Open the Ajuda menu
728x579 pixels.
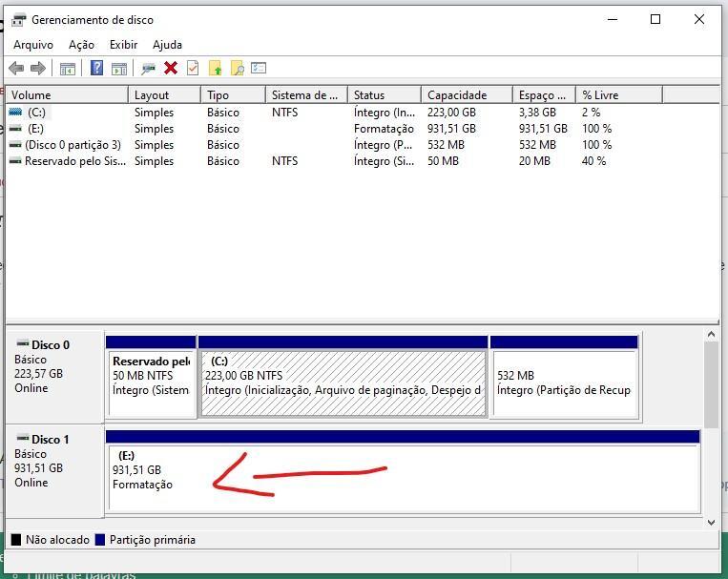click(167, 45)
